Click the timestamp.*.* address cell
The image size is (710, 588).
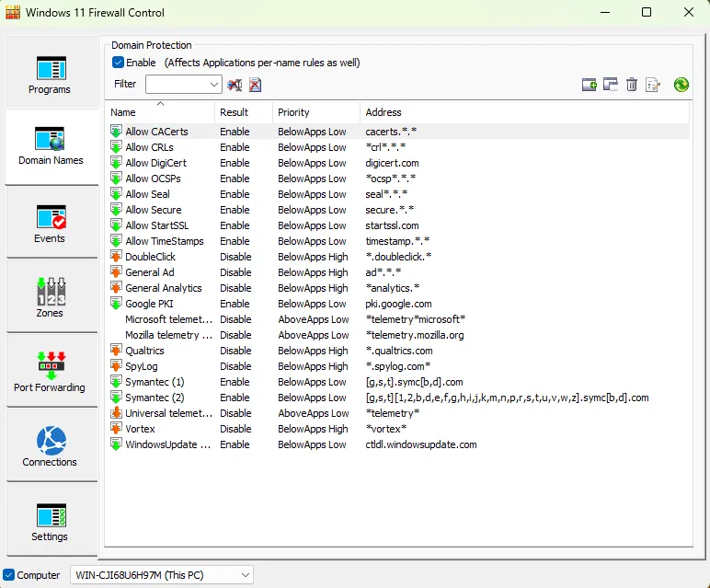point(397,241)
